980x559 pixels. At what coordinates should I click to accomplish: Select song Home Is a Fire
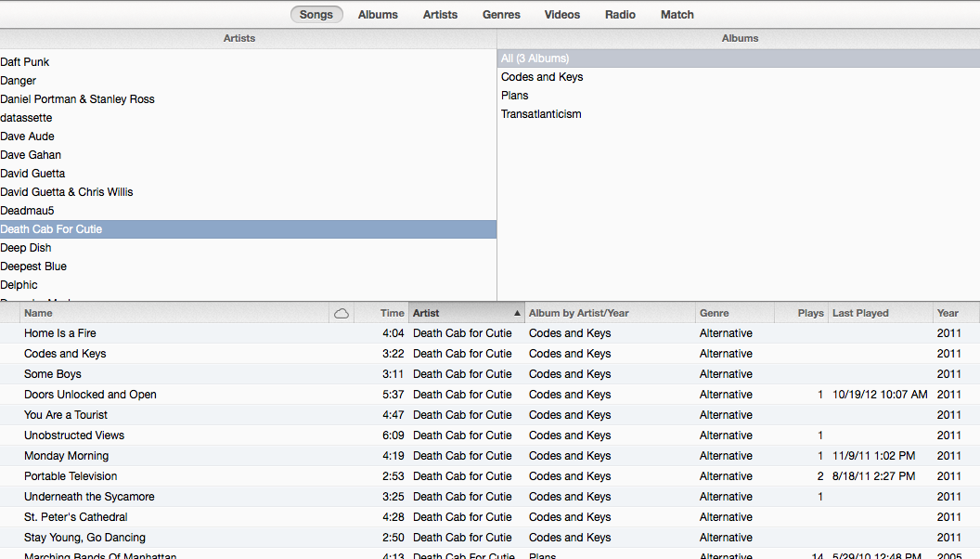tap(490, 333)
